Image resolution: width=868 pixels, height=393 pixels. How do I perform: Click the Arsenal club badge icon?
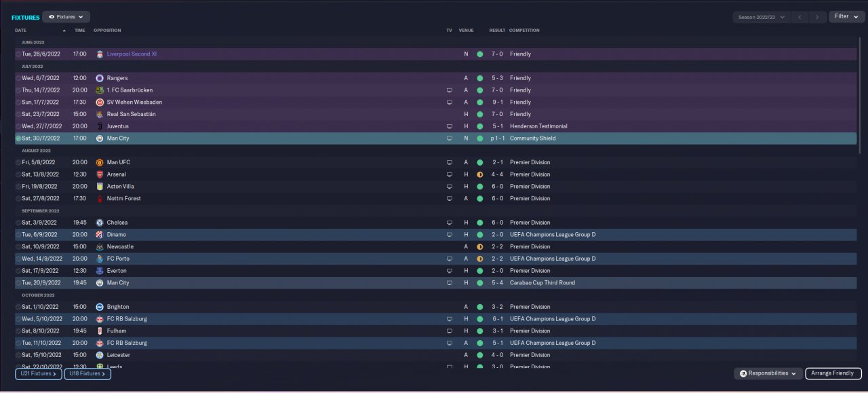pyautogui.click(x=100, y=174)
